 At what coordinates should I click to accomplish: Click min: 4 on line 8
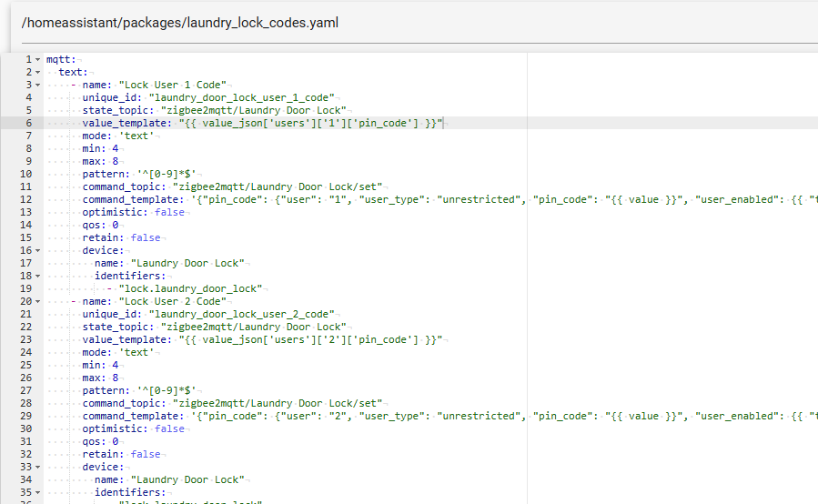[x=100, y=148]
